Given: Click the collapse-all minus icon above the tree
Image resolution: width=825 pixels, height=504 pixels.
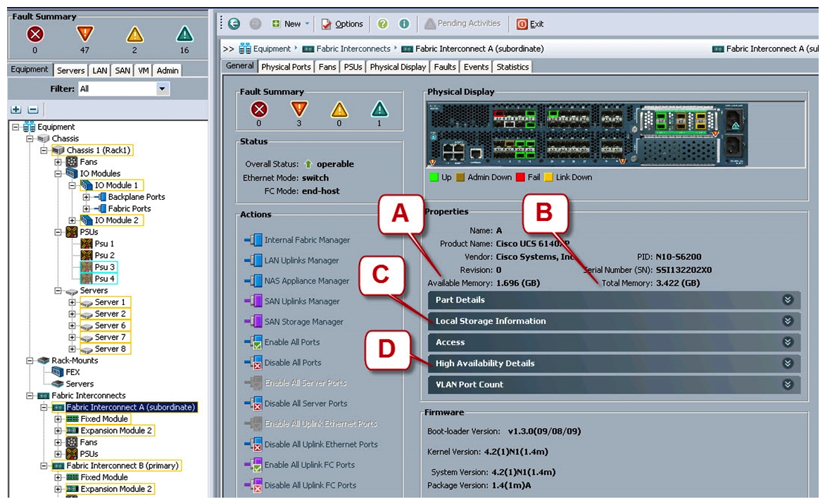Looking at the screenshot, I should click(x=32, y=109).
